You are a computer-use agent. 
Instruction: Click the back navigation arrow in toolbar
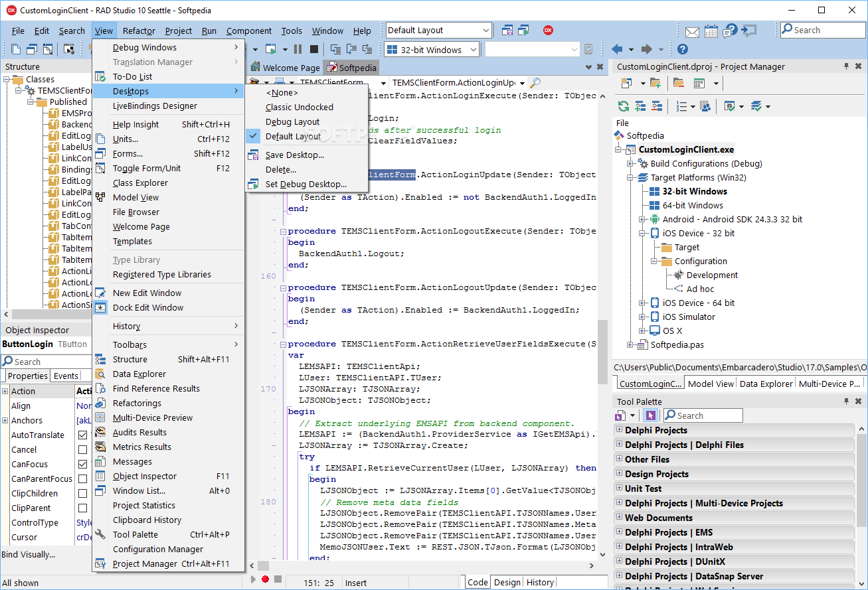[617, 49]
